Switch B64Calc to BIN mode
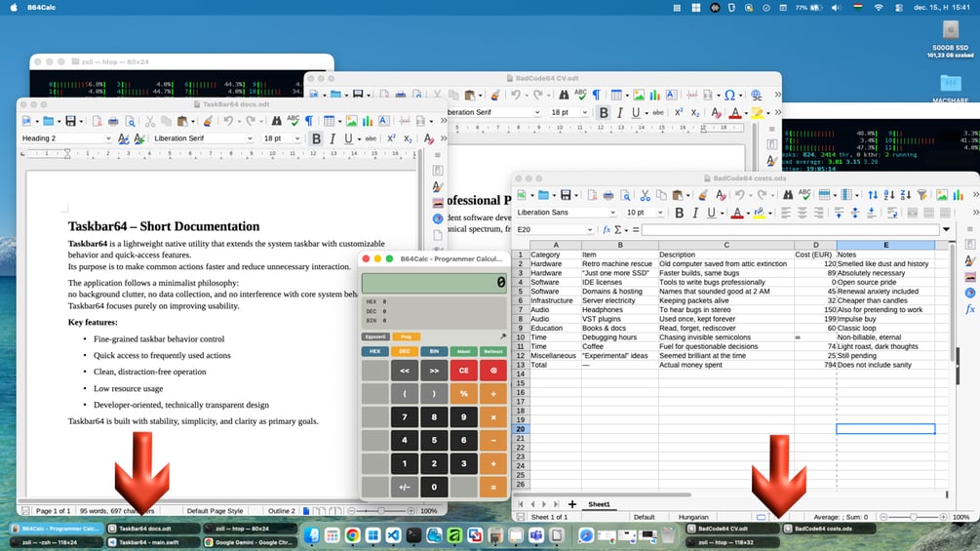 (434, 351)
